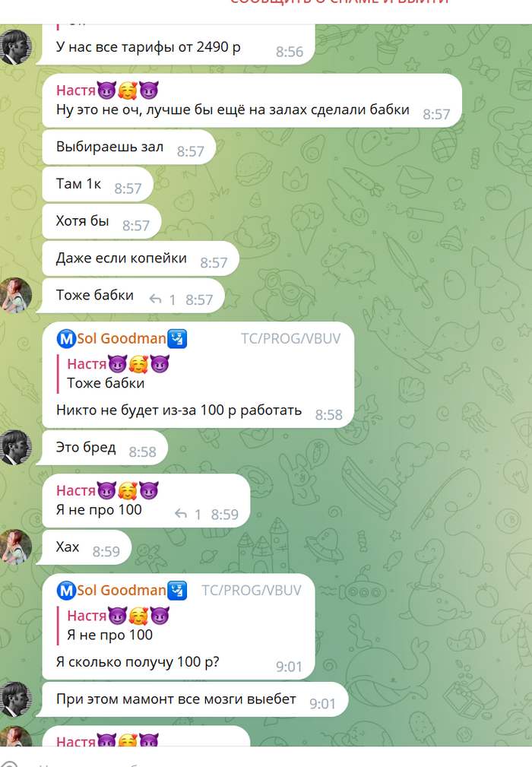Click the blue M badge beside first Sol Goodman

[x=66, y=338]
